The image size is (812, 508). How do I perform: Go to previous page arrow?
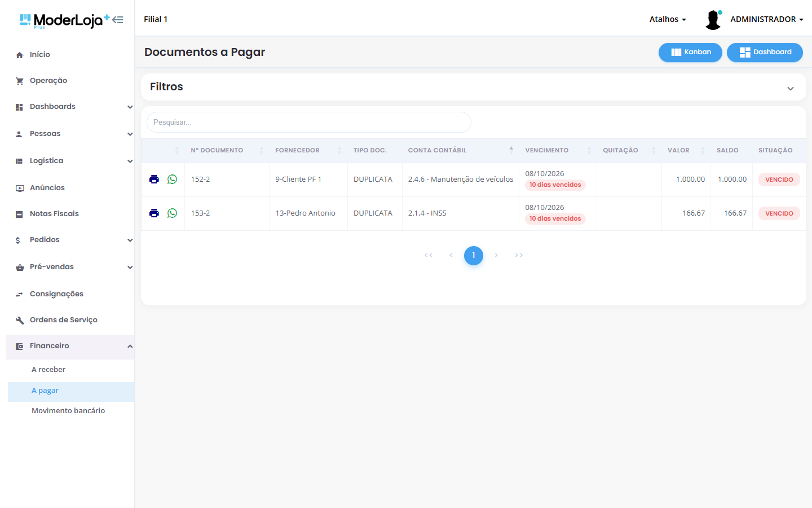click(x=451, y=256)
